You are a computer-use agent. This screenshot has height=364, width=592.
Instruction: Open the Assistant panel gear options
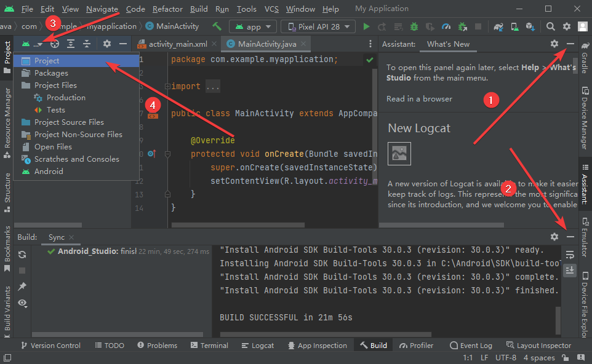[554, 44]
